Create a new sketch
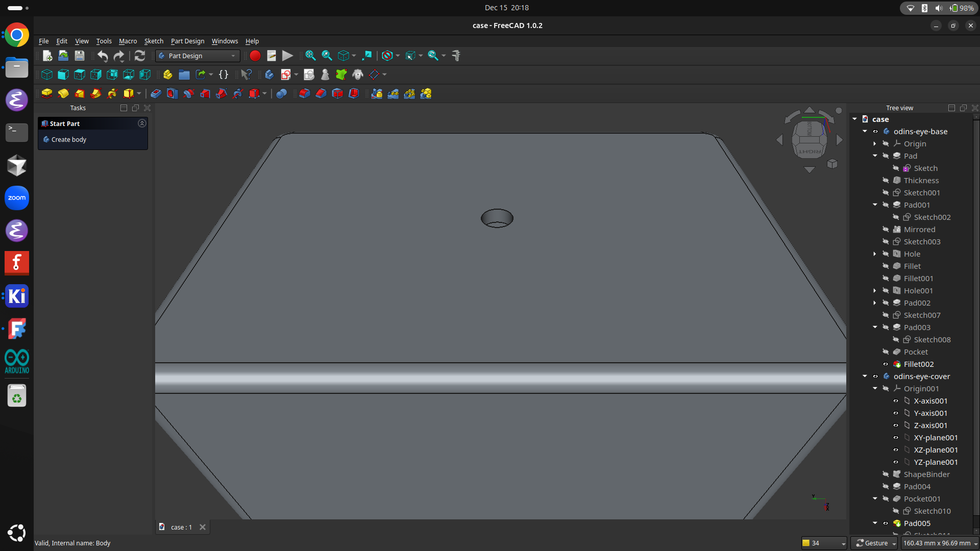The height and width of the screenshot is (551, 980). click(286, 74)
